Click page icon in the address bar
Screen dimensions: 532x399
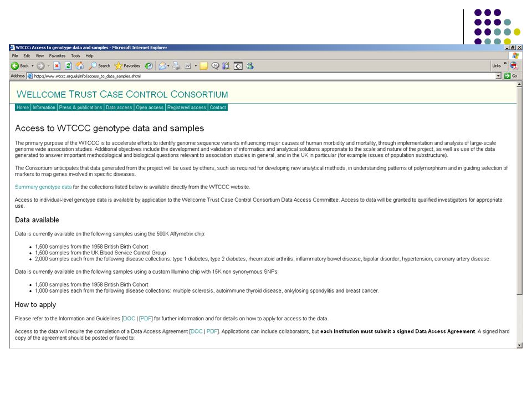click(30, 76)
